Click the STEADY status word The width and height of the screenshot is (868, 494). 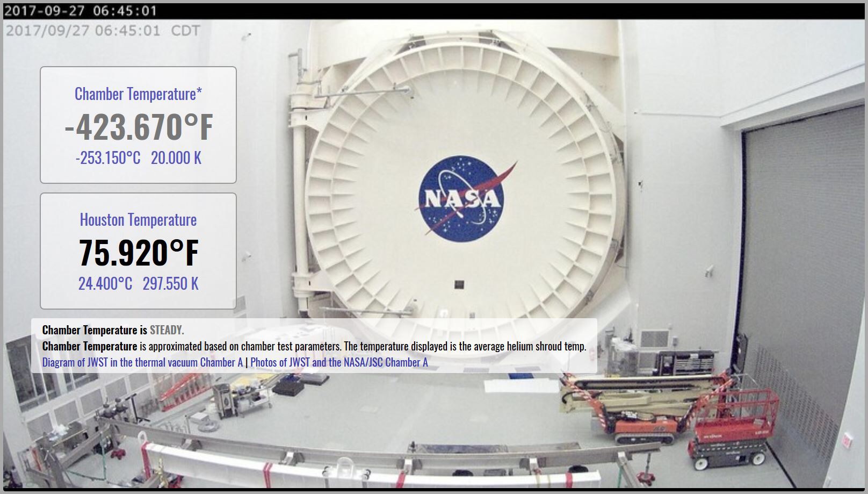click(x=167, y=330)
